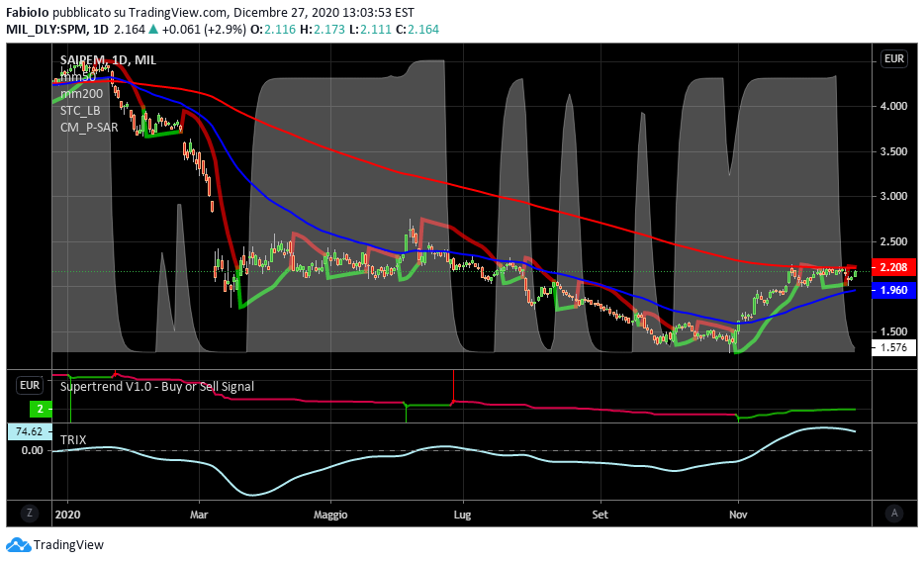The height and width of the screenshot is (563, 924).
Task: Click the green 2 Supertrend value label
Action: pos(39,409)
